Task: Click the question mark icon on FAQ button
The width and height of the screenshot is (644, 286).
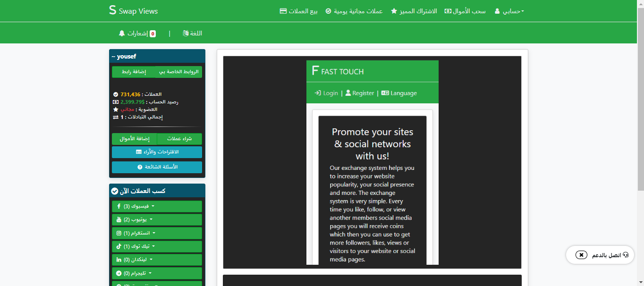Action: [x=140, y=167]
